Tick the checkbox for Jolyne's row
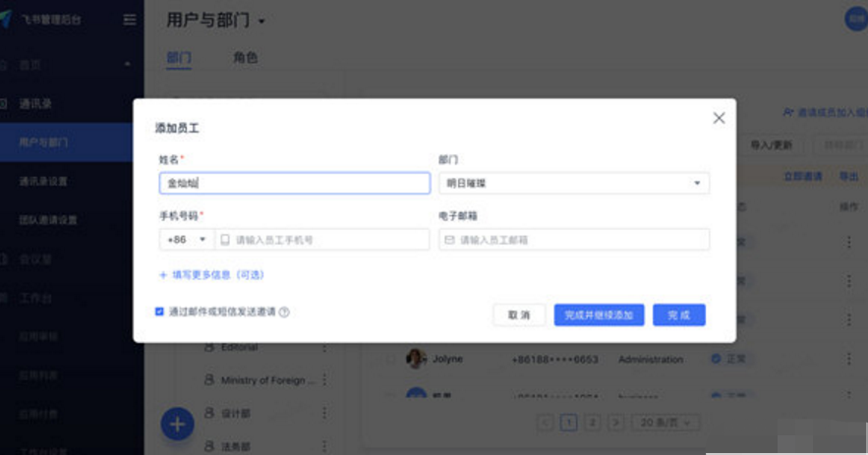 pos(391,360)
